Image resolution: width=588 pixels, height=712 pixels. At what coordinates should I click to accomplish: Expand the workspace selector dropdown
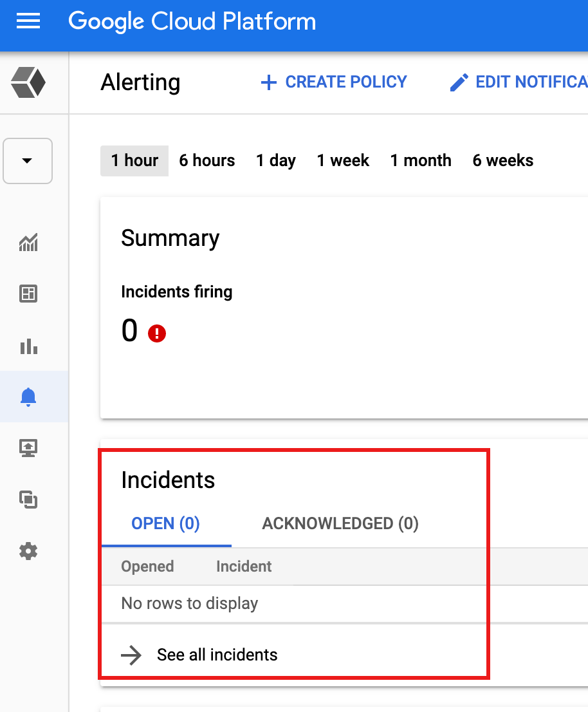point(28,161)
